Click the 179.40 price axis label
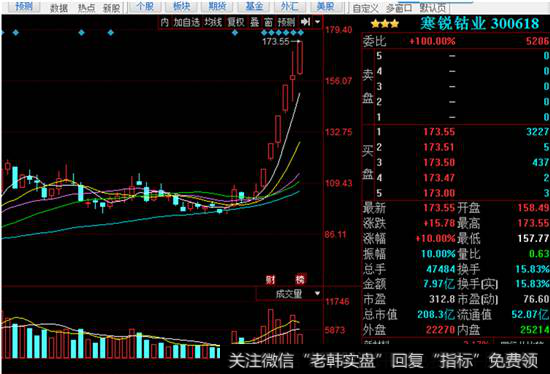 click(x=338, y=30)
